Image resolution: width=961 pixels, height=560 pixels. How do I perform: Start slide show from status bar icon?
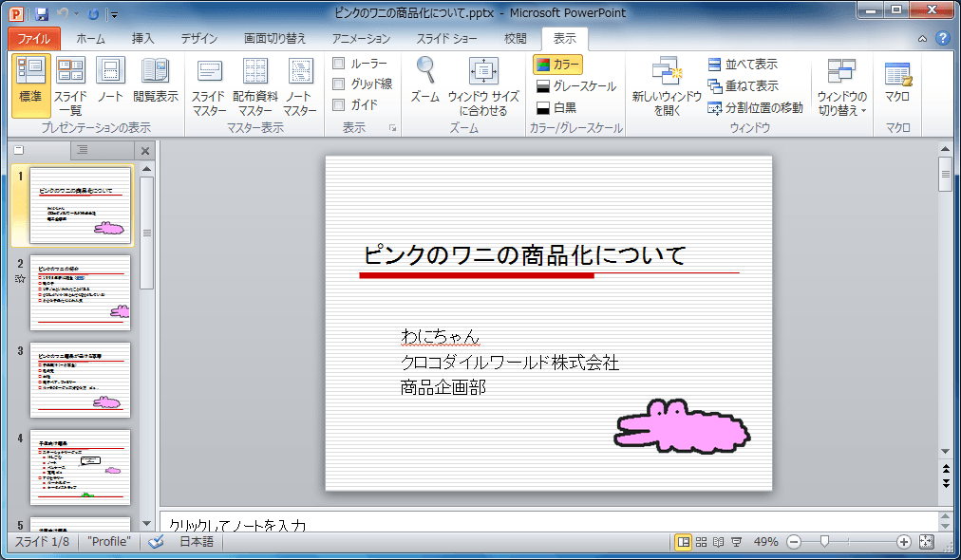point(736,542)
